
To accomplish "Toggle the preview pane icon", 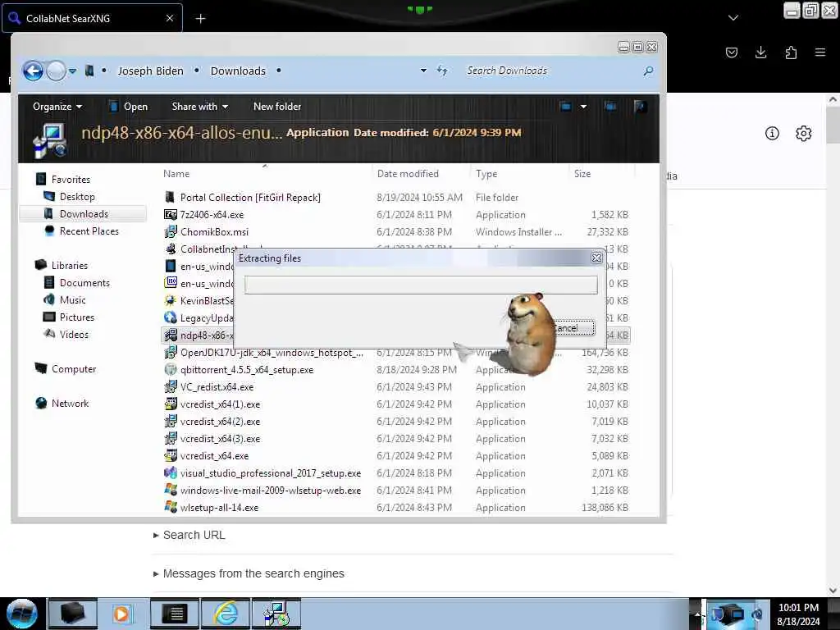I will 610,107.
